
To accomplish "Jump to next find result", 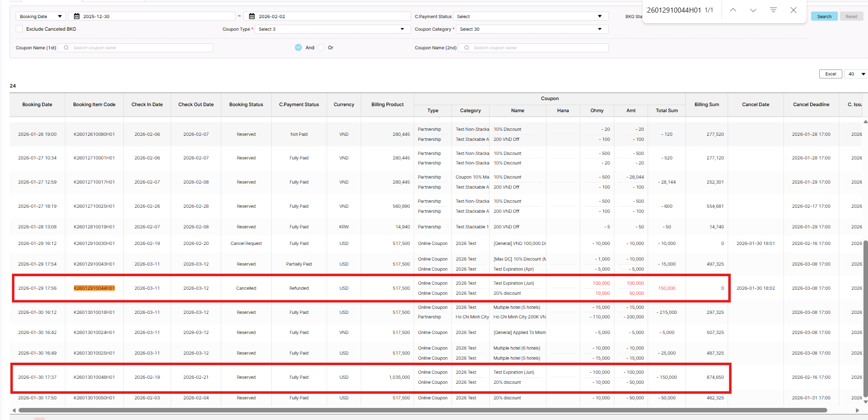I will click(x=753, y=10).
